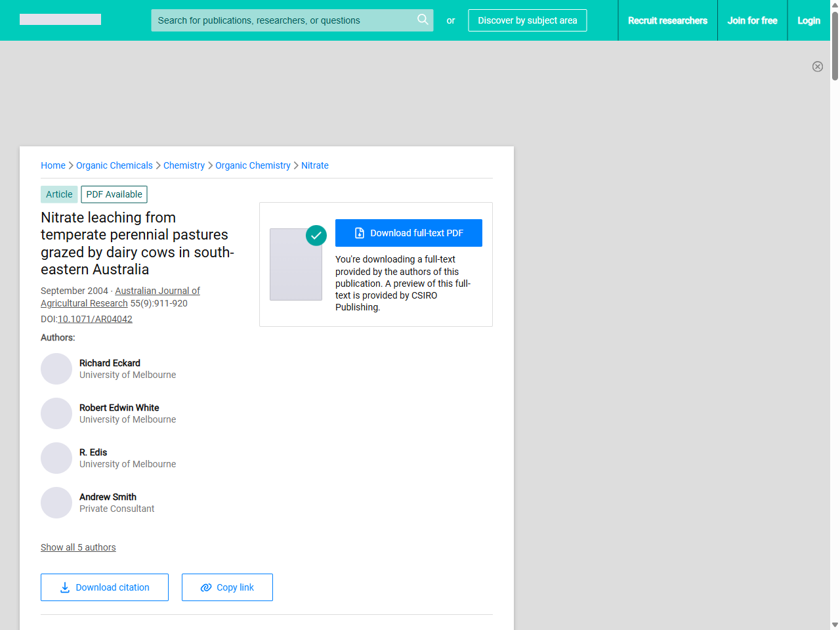
Task: Open the PDF preview thumbnail
Action: click(x=296, y=264)
